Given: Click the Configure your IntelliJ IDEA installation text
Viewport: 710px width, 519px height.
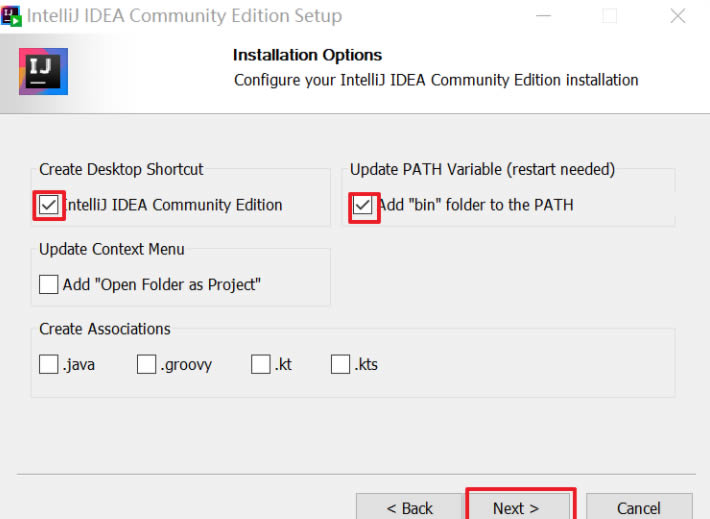Looking at the screenshot, I should [x=436, y=80].
